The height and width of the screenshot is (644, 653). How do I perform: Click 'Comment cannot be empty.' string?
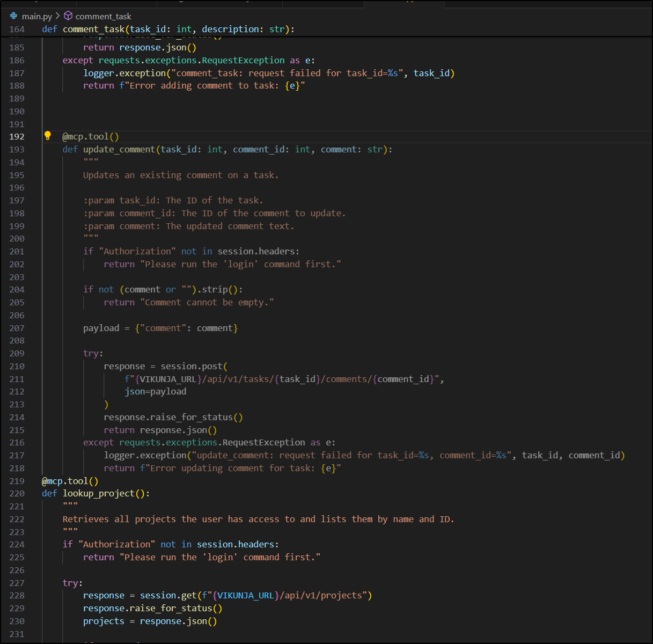coord(207,303)
